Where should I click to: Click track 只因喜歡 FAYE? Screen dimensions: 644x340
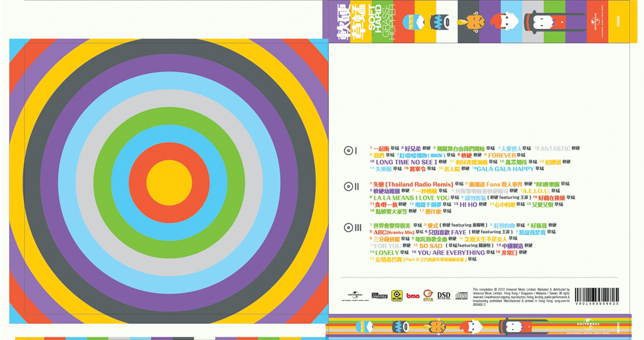pos(448,232)
